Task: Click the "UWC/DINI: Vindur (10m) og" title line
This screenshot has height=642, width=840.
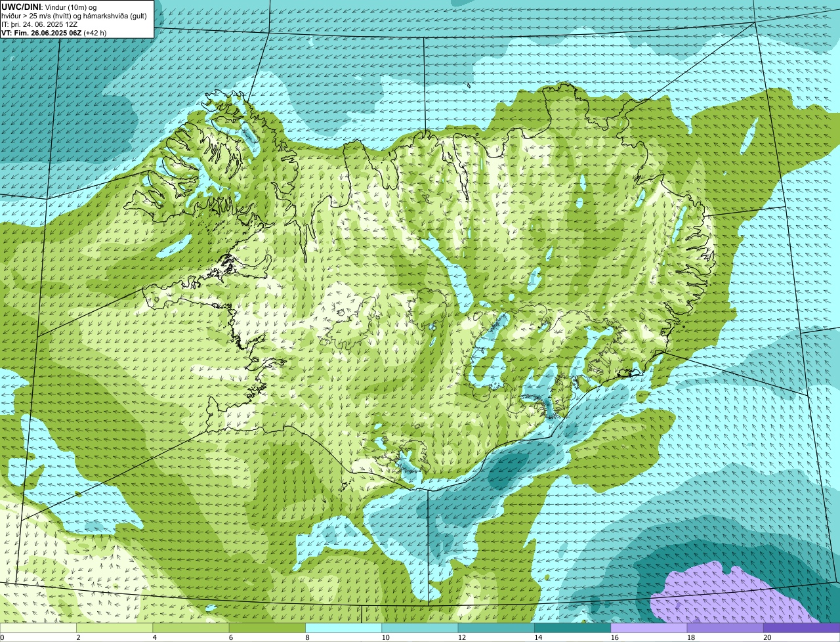Action: [x=49, y=7]
